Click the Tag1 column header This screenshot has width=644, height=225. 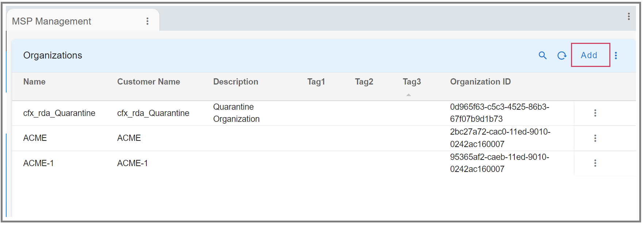click(316, 82)
